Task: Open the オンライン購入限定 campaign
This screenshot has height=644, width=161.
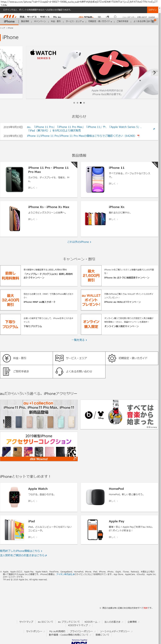Action: click(x=119, y=324)
